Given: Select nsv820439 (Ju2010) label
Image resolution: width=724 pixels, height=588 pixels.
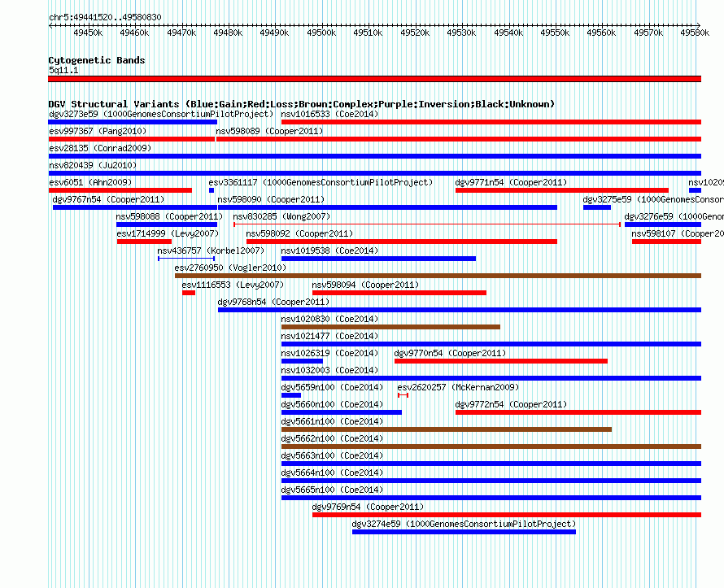Looking at the screenshot, I should 93,165.
